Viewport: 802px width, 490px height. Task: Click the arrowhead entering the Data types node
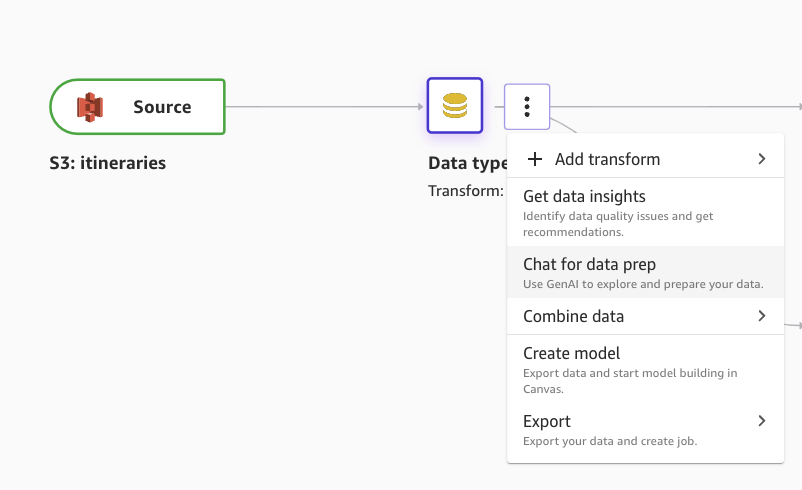[420, 106]
